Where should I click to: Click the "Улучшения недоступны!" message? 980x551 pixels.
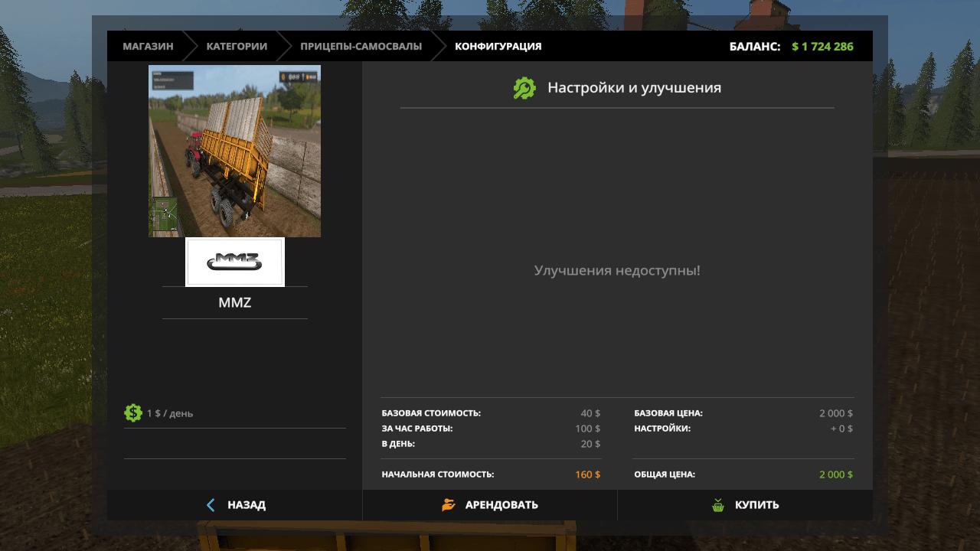click(617, 270)
